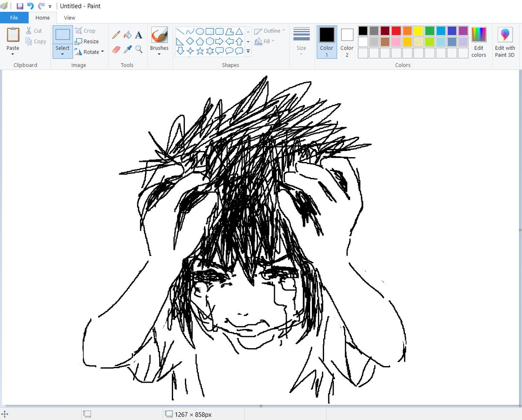The width and height of the screenshot is (522, 420).
Task: Save the drawing with the floppy disk icon
Action: (20, 6)
